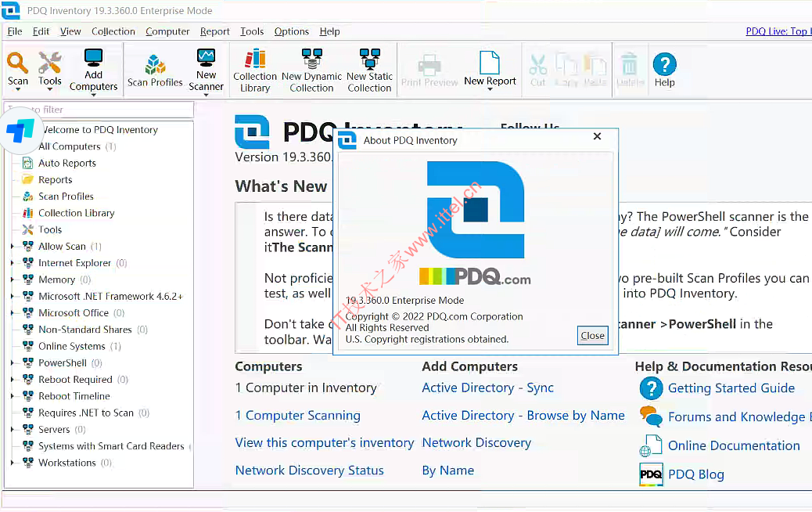Screen dimensions: 812x512
Task: Open the Collection menu
Action: point(113,31)
